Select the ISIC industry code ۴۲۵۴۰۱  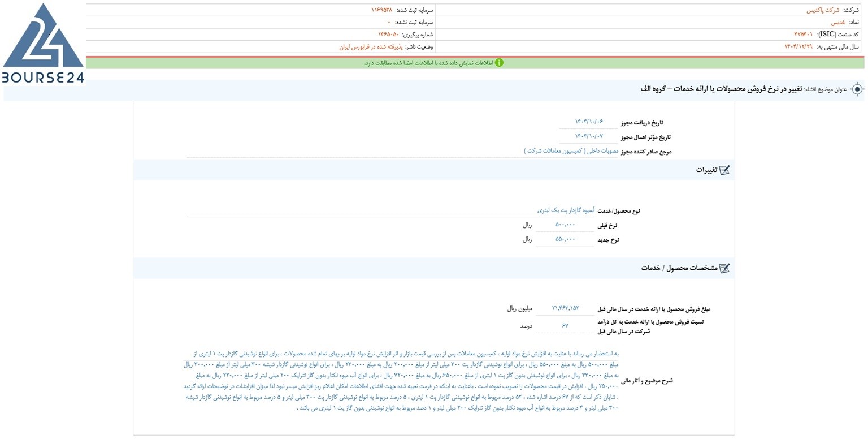(803, 35)
